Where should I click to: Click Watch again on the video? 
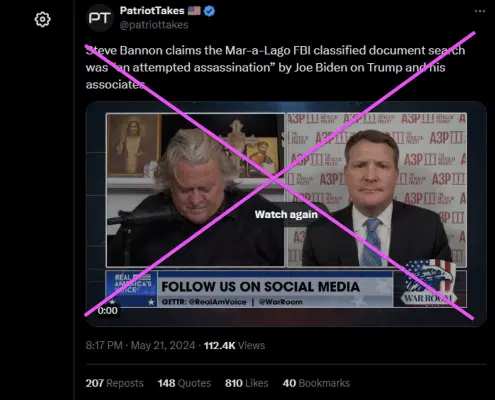pos(286,214)
